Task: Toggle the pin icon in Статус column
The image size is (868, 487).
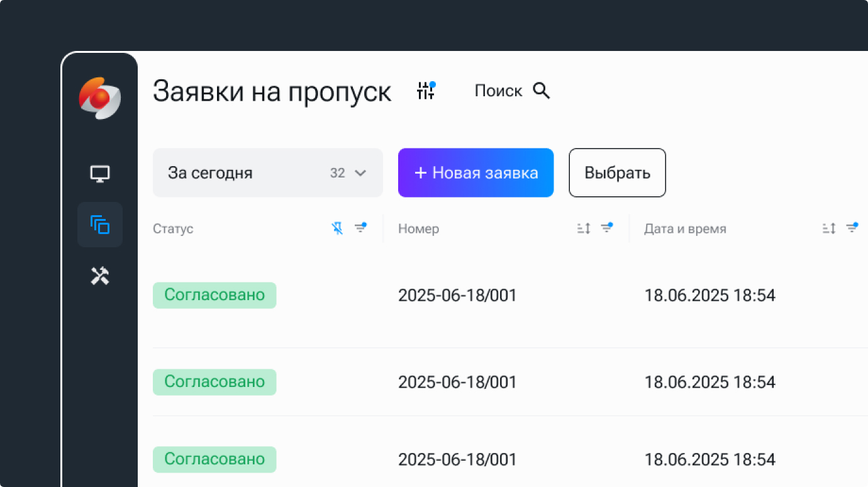Action: (338, 228)
